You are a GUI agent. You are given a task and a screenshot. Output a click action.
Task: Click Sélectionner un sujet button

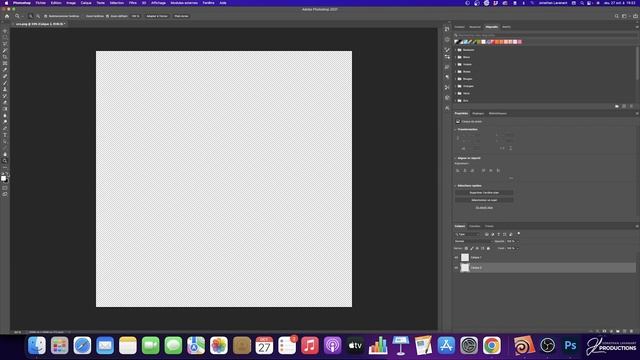tap(484, 200)
